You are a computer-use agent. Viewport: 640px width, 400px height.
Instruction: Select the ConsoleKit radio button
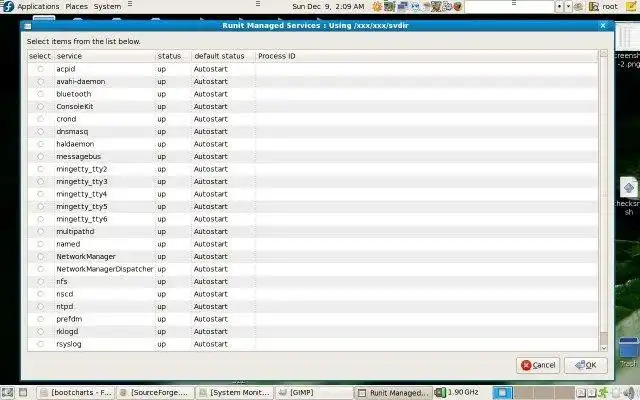coord(40,107)
